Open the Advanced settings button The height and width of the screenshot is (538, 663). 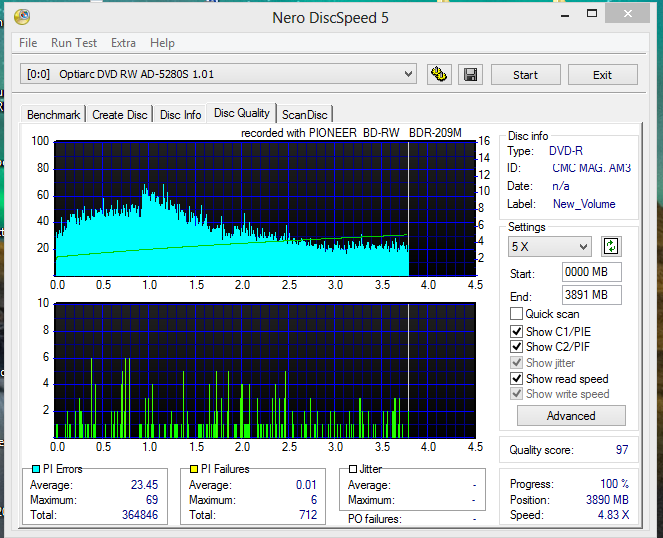571,416
